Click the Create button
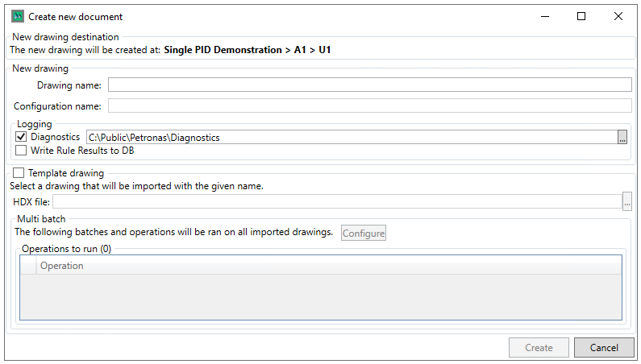 539,348
